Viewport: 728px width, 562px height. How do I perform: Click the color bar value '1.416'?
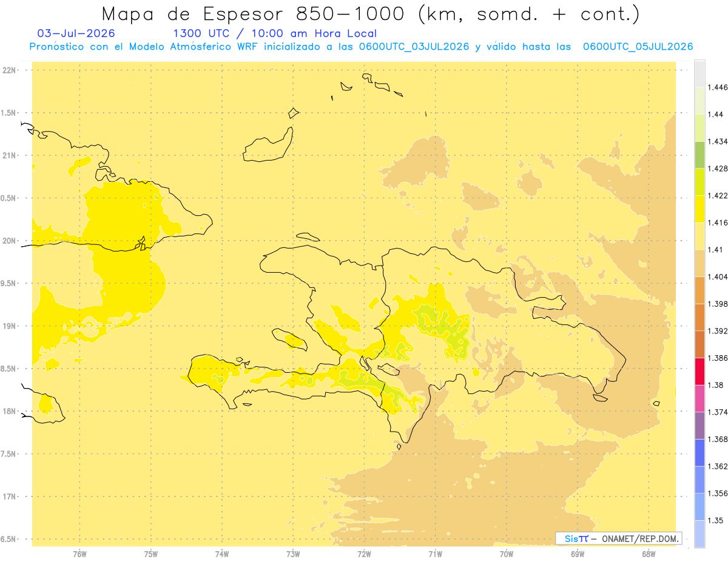(717, 222)
